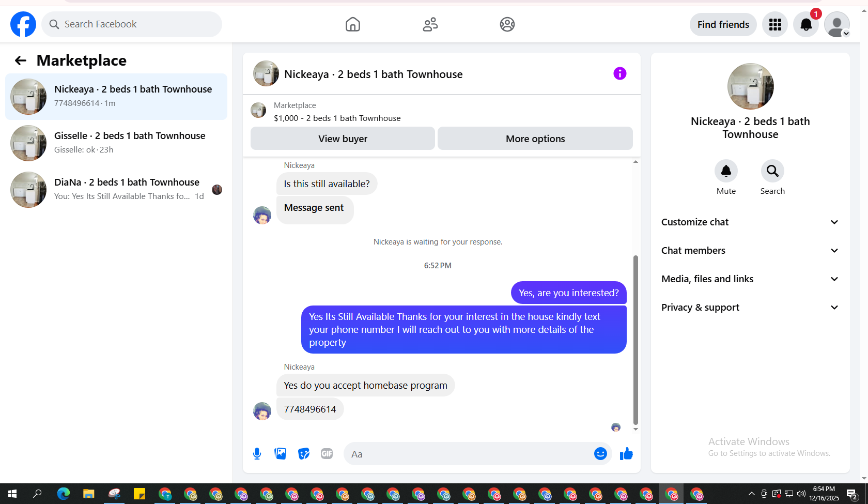Open the Windows Start menu
The height and width of the screenshot is (504, 868).
pyautogui.click(x=12, y=494)
